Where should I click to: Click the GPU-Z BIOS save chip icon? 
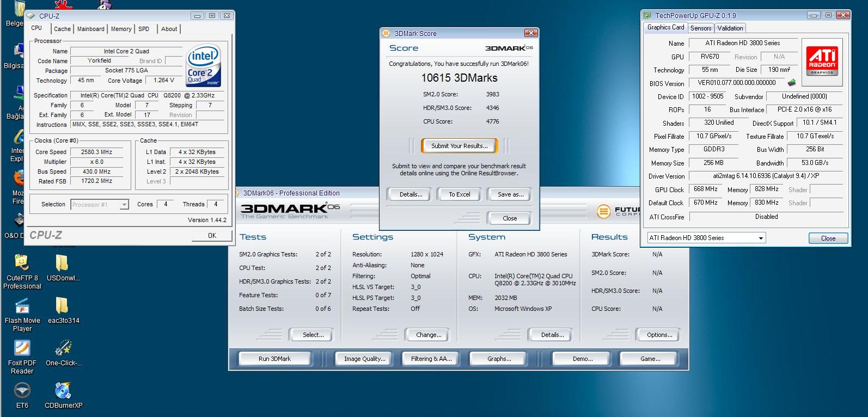click(792, 83)
